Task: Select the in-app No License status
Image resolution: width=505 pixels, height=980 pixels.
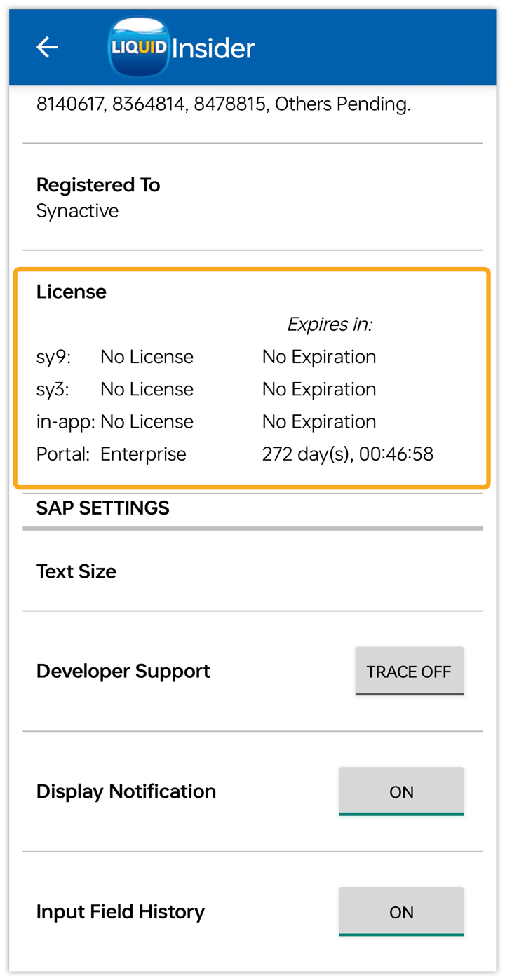Action: pos(147,421)
